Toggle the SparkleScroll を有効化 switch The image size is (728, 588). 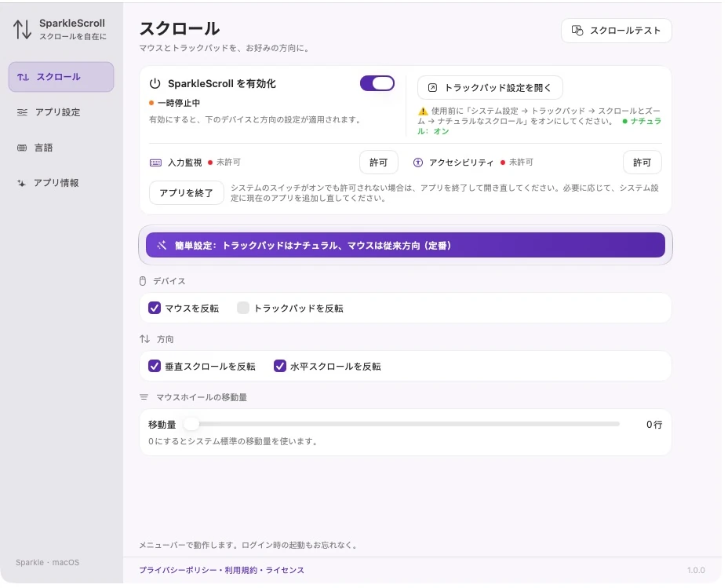click(377, 83)
